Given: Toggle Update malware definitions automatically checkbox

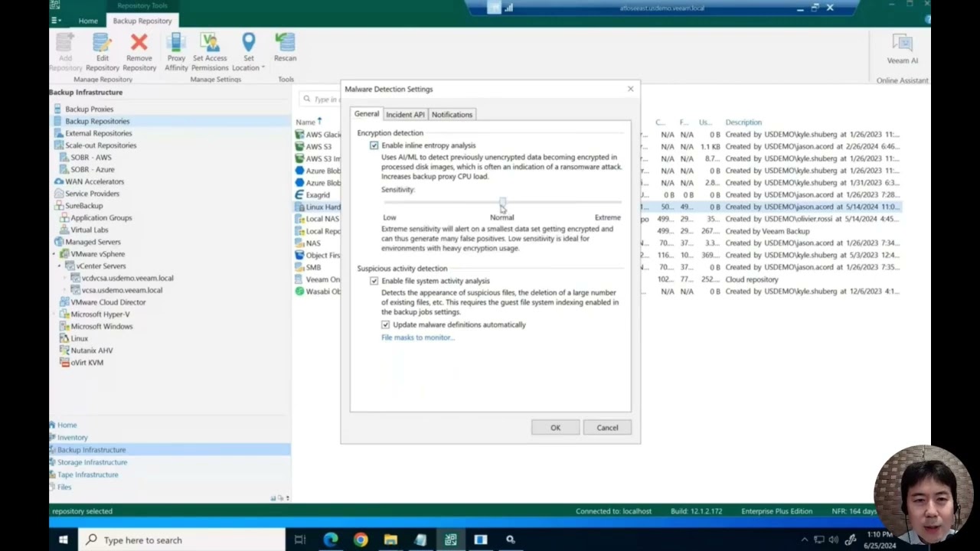Looking at the screenshot, I should [x=385, y=324].
